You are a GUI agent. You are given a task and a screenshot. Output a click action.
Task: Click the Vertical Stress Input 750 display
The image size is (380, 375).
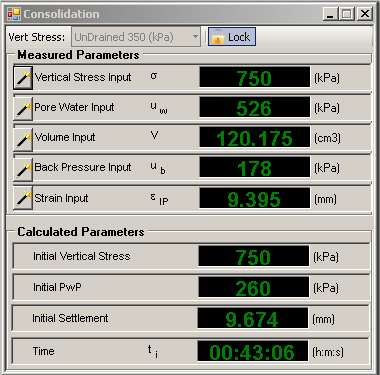(255, 78)
